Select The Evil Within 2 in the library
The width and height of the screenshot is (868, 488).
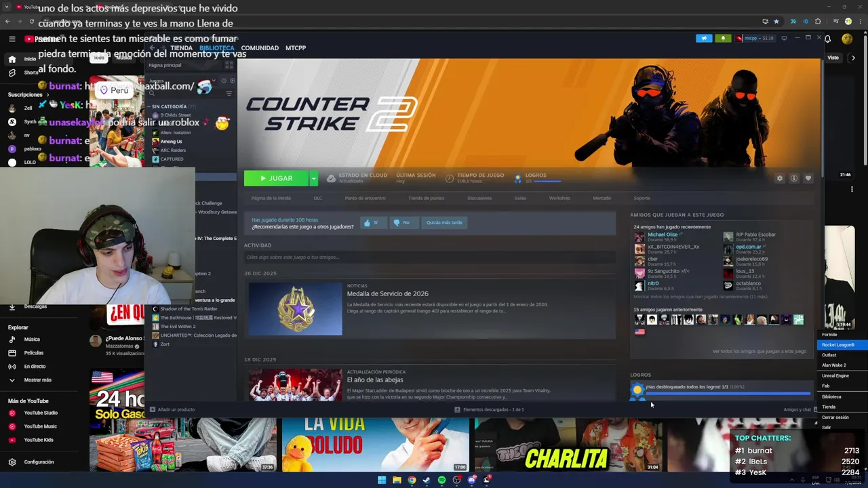[178, 327]
